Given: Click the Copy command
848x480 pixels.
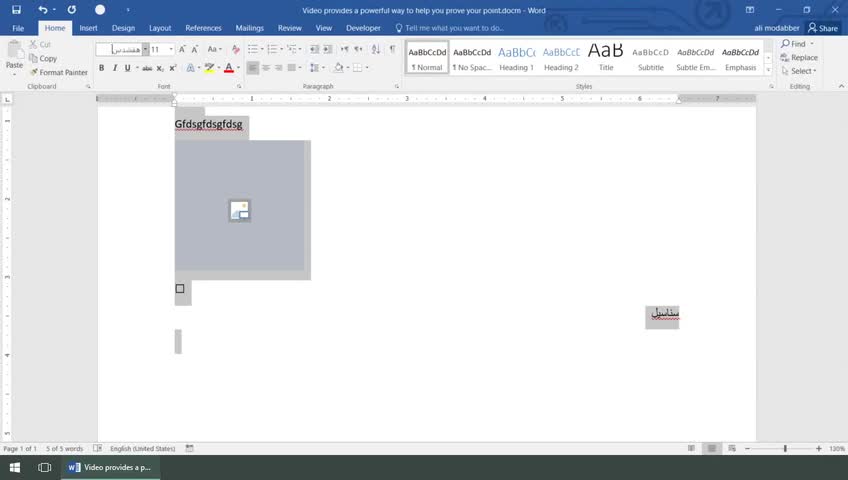Looking at the screenshot, I should [x=43, y=58].
